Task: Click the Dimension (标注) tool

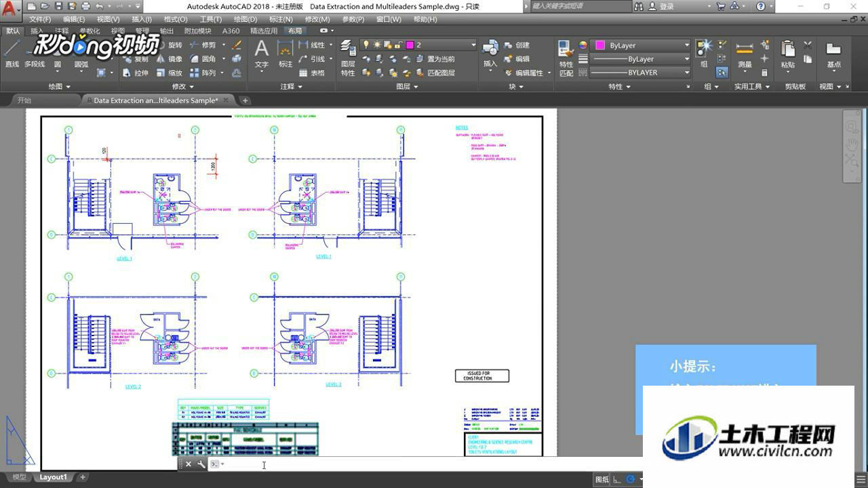Action: coord(285,54)
